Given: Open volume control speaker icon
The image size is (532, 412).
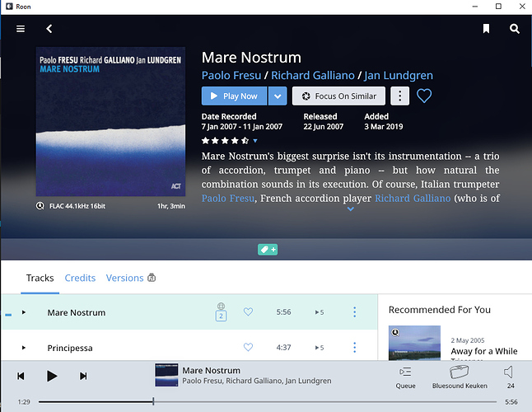Looking at the screenshot, I should 509,372.
